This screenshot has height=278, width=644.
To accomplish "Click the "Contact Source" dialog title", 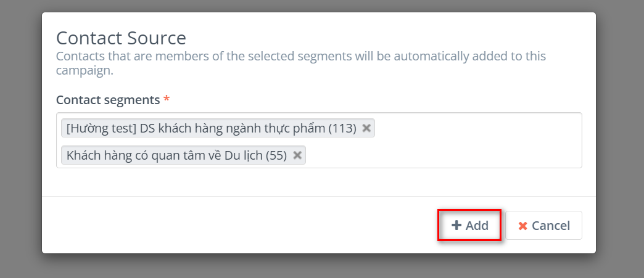I will (121, 38).
